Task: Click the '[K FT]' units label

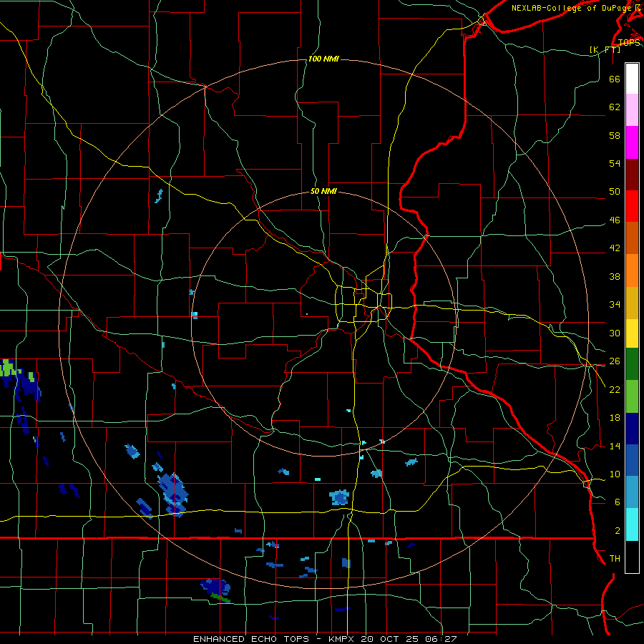Action: pos(605,49)
